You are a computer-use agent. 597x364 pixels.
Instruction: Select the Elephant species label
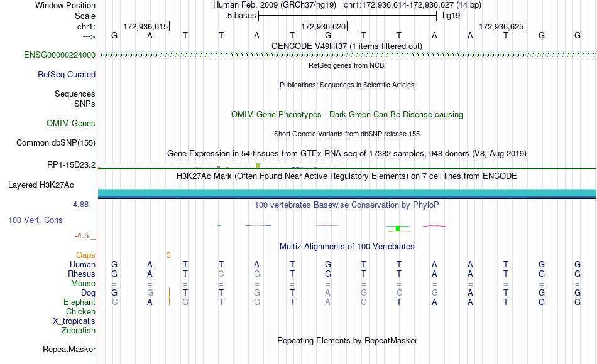pos(79,302)
